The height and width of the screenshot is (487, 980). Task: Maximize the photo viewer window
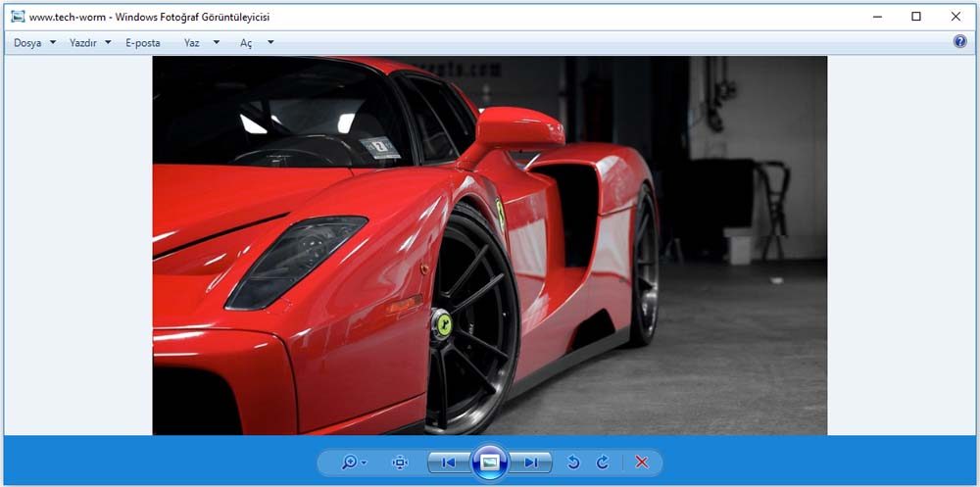click(x=915, y=17)
